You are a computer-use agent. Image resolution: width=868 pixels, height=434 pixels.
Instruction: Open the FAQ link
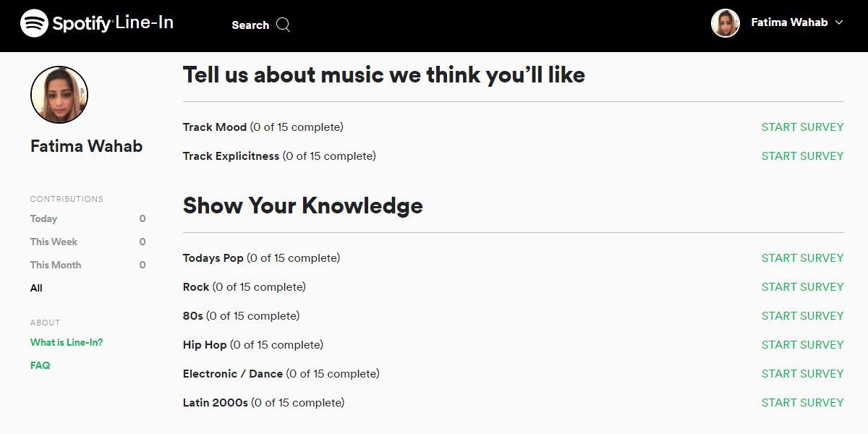coord(41,365)
